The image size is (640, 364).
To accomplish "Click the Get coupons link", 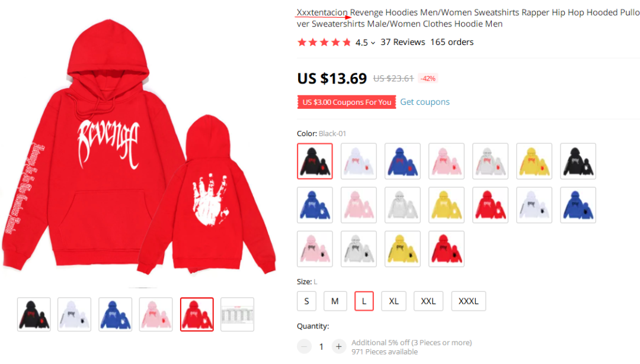I will click(424, 102).
